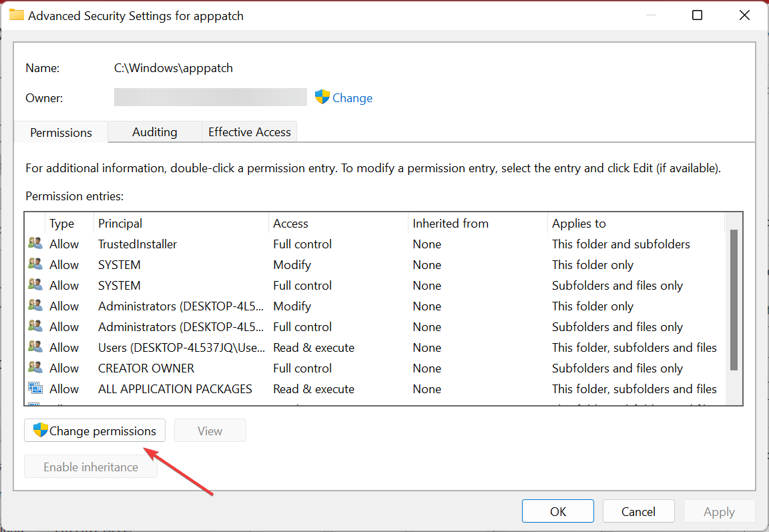Click the View button
The height and width of the screenshot is (532, 769).
coord(210,431)
